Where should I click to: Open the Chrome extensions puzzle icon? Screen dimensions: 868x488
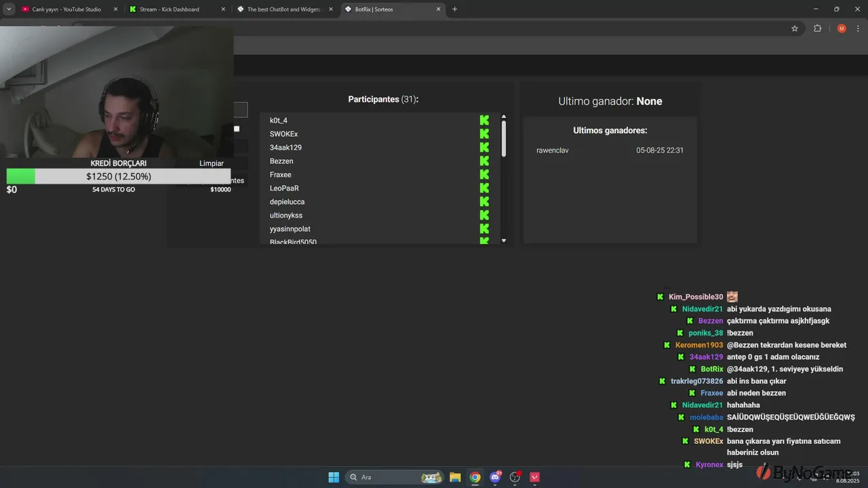click(817, 28)
